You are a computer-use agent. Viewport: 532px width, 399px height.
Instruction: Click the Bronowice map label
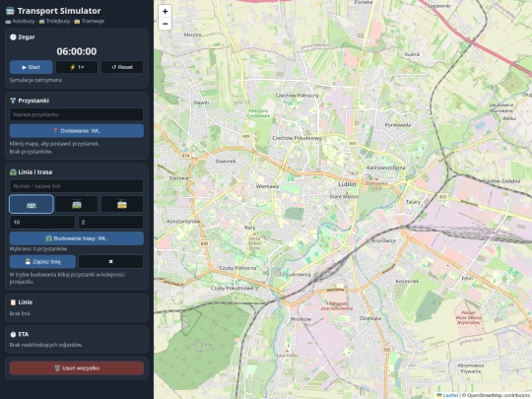tap(383, 240)
